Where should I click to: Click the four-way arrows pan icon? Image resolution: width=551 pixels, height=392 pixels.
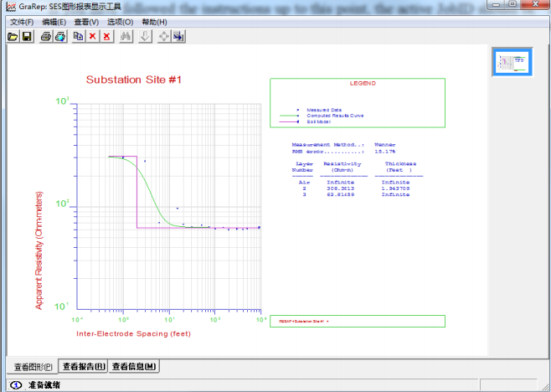[x=164, y=37]
